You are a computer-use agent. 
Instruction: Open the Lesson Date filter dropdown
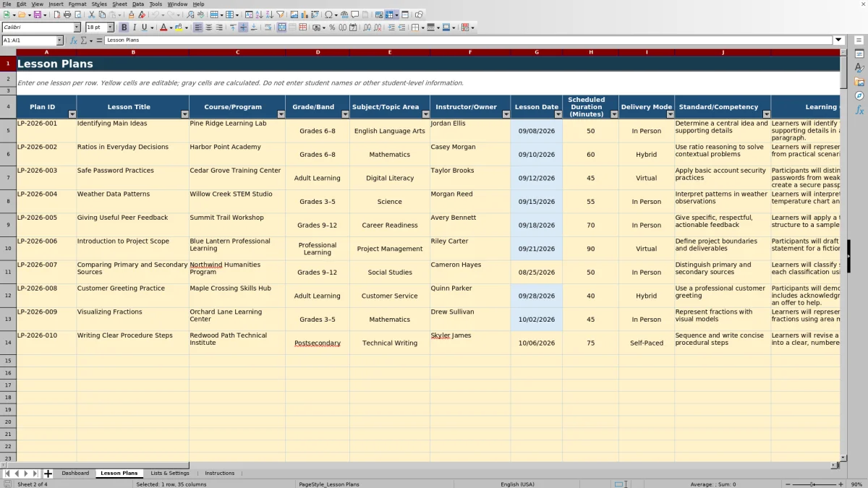pyautogui.click(x=558, y=114)
